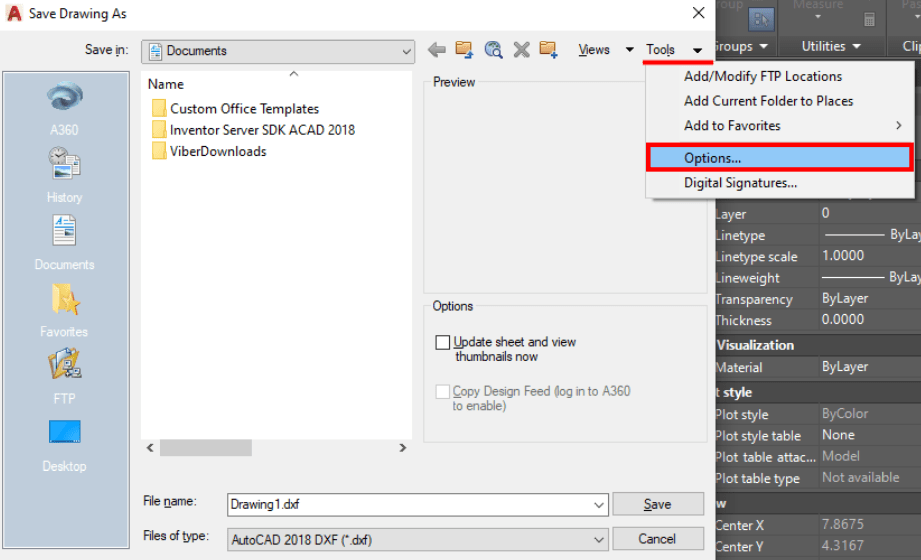Screen dimensions: 921x560
Task: Click the Plot style ByColor value
Action: 845,414
